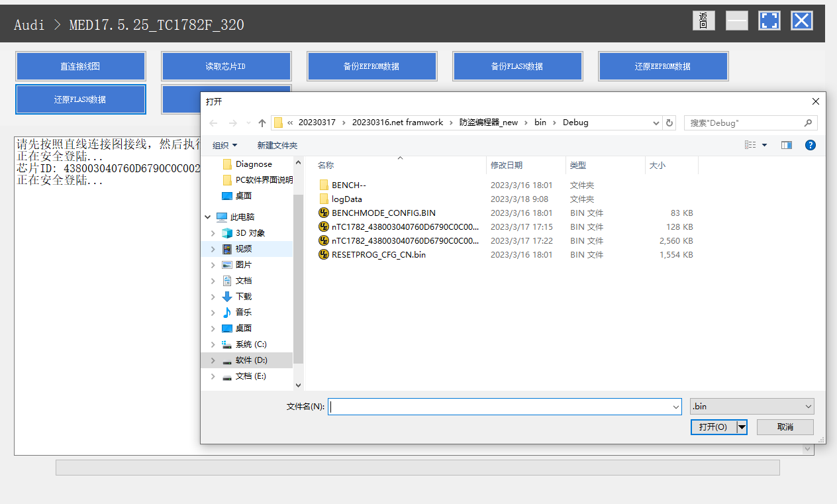
Task: Sort by 名称 column header
Action: pos(399,166)
